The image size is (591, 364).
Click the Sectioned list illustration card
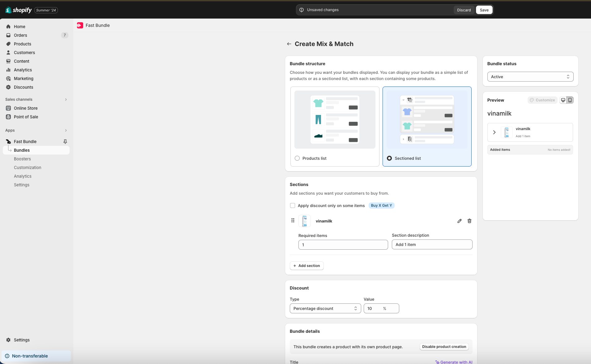[x=427, y=119]
